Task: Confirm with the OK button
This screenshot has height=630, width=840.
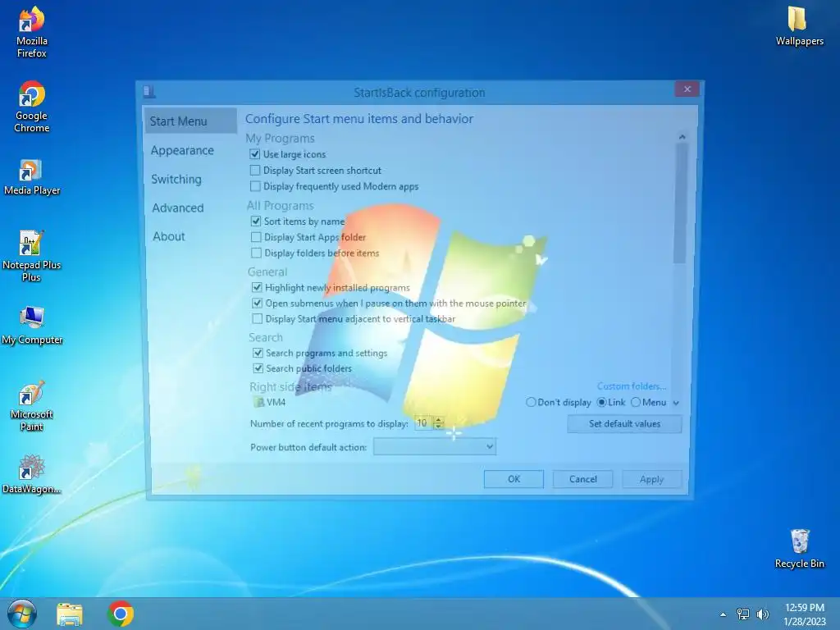Action: point(514,479)
